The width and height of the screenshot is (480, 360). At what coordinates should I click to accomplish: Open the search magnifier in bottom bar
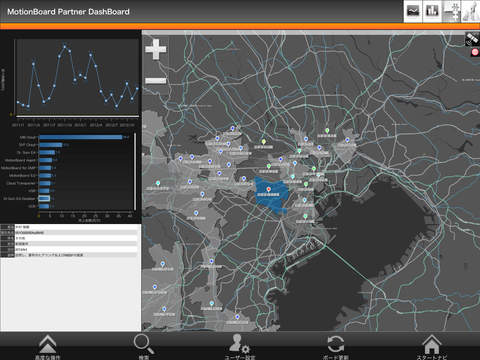pos(144,345)
